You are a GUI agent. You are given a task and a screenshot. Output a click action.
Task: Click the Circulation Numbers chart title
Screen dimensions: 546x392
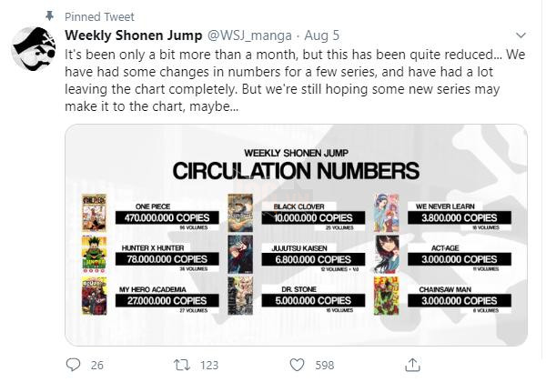click(x=296, y=170)
